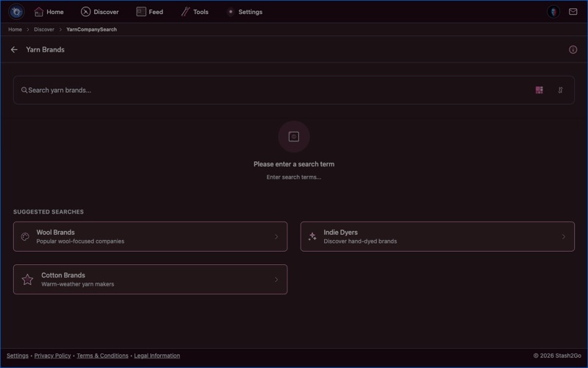Click the Stash2Go app logo

tap(16, 12)
